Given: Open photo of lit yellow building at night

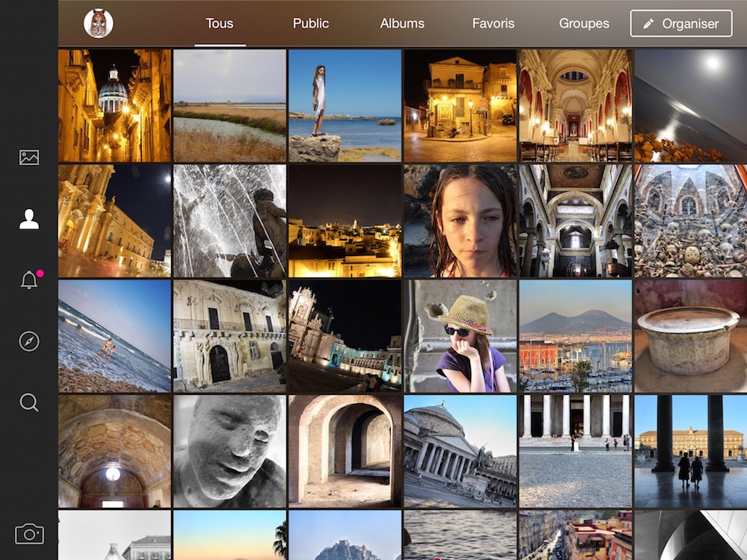Looking at the screenshot, I should tap(460, 106).
